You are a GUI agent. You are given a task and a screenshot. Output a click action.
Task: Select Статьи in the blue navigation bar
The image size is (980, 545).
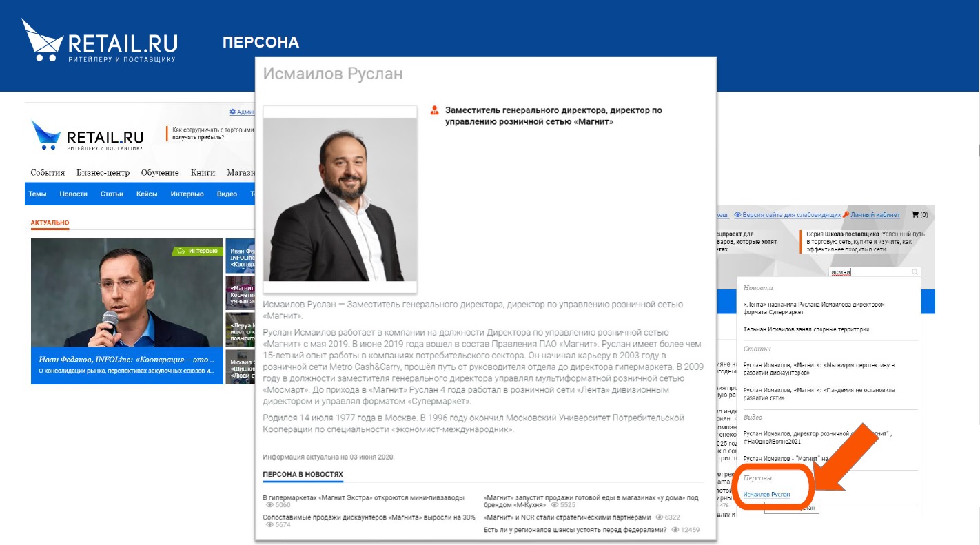(x=112, y=194)
